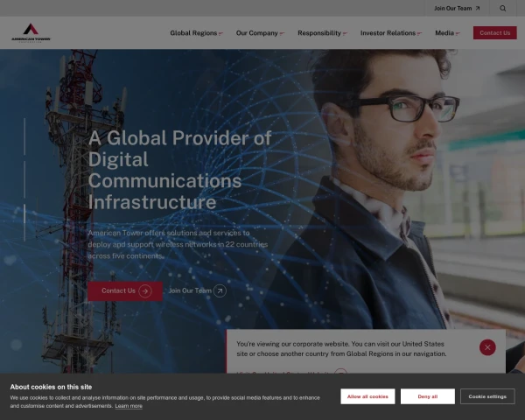Screen dimensions: 525x420
Task: Close the corporate website notice
Action: pyautogui.click(x=487, y=347)
